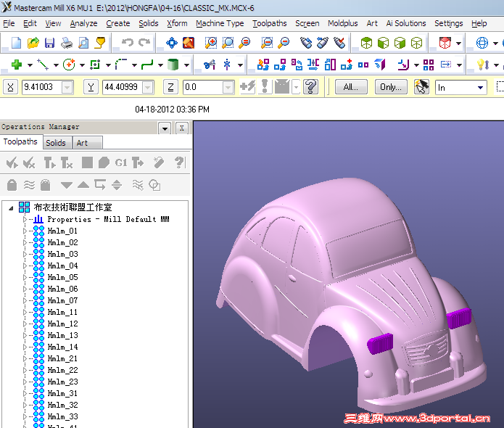Viewport: 504px width, 428px height.
Task: Collapse the 布衣技術聯盟工作室 machine group
Action: tap(11, 207)
